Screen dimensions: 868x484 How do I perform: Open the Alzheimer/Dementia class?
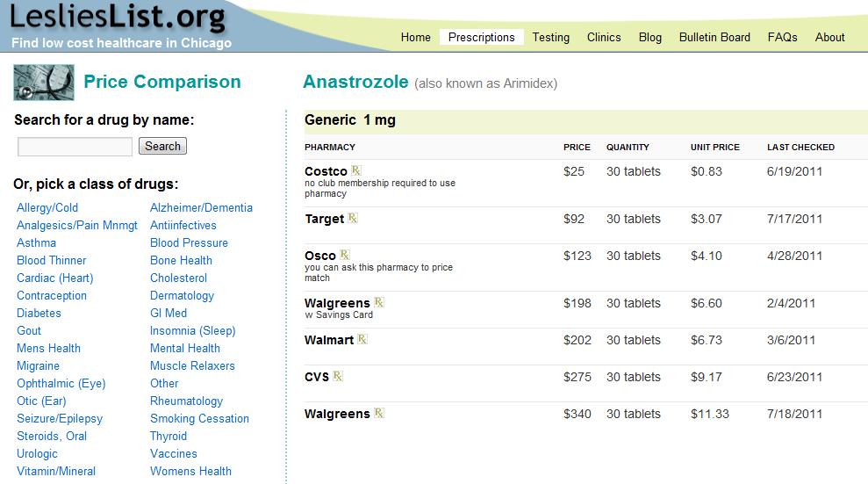coord(202,207)
